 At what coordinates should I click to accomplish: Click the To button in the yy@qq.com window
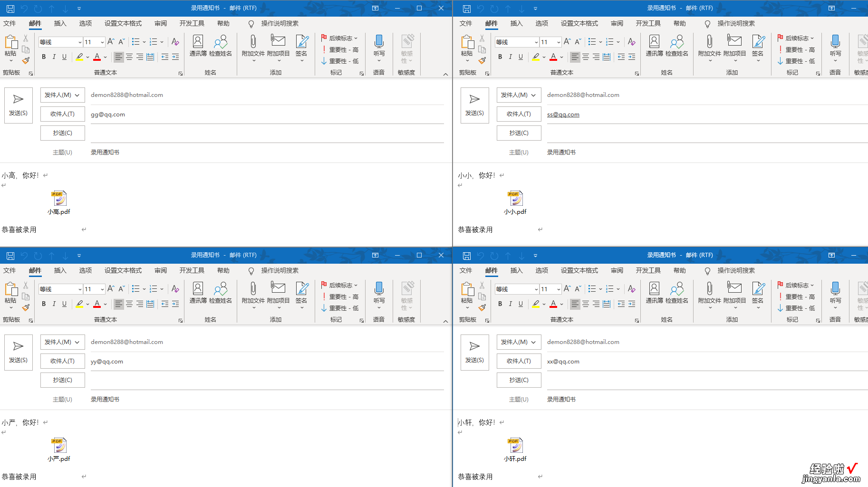point(62,361)
